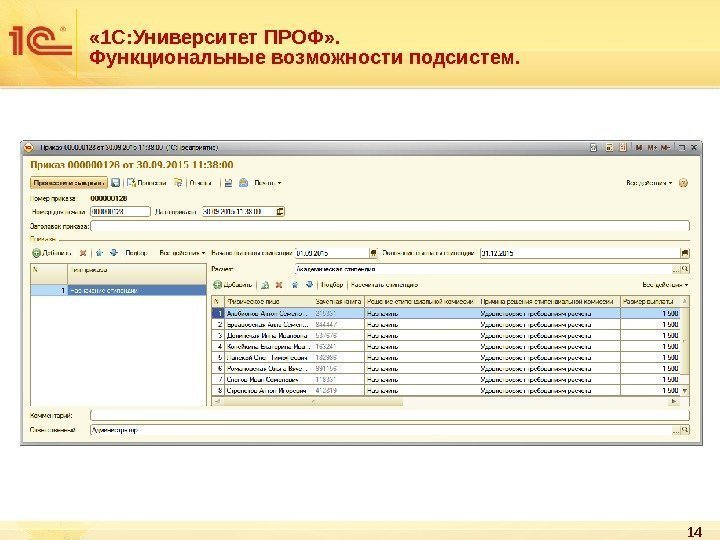Image resolution: width=720 pixels, height=540 pixels.
Task: Click 'Физическое лицо' column header
Action: (x=269, y=302)
